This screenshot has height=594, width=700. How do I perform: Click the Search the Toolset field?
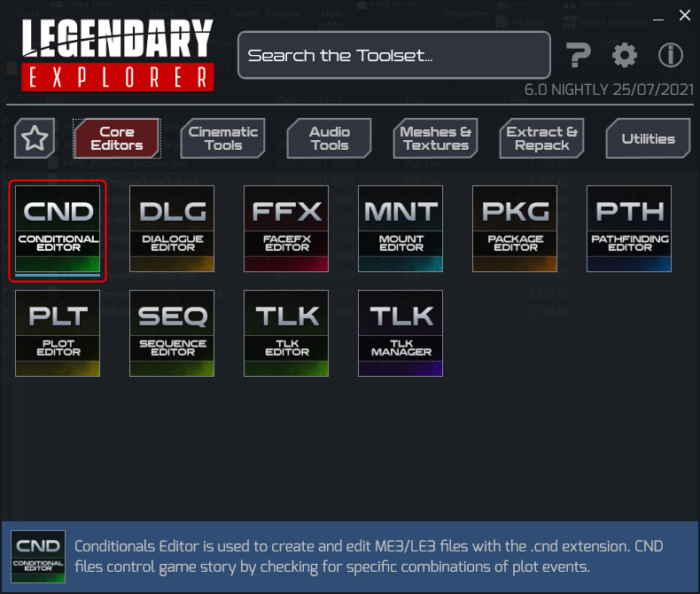tap(394, 55)
